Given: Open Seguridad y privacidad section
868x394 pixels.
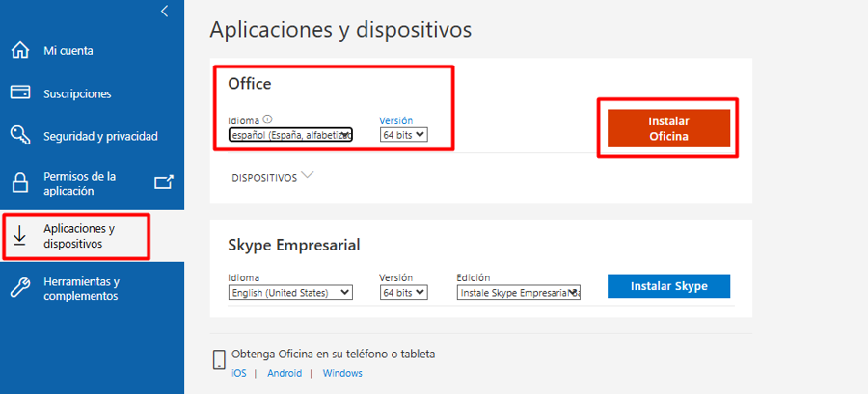Looking at the screenshot, I should pos(100,136).
